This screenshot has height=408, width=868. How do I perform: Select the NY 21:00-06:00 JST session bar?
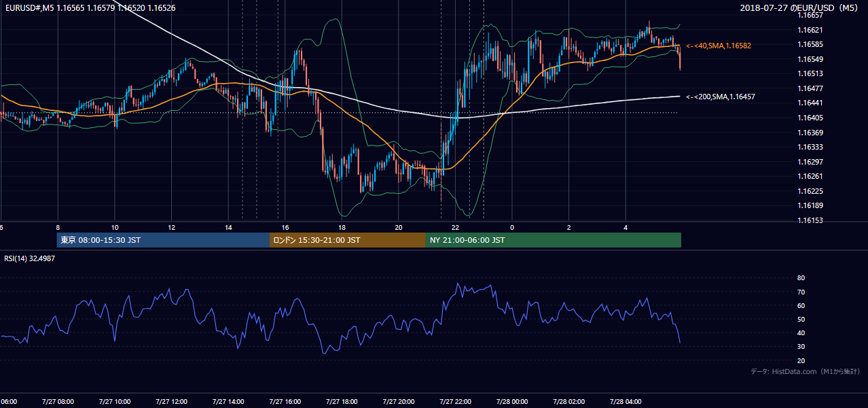554,240
